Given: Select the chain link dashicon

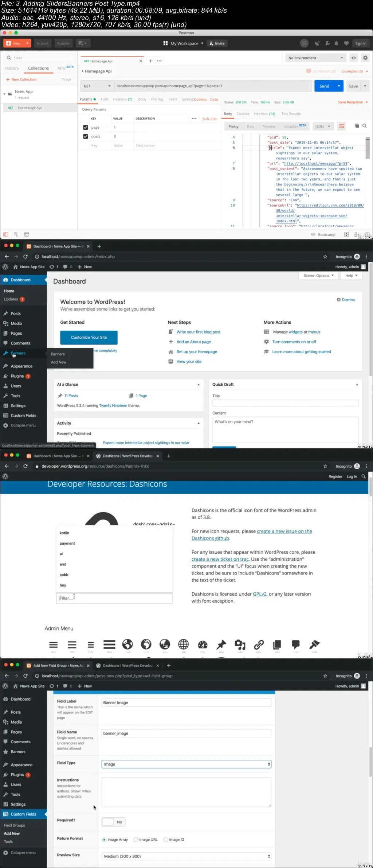Looking at the screenshot, I should pos(259,645).
